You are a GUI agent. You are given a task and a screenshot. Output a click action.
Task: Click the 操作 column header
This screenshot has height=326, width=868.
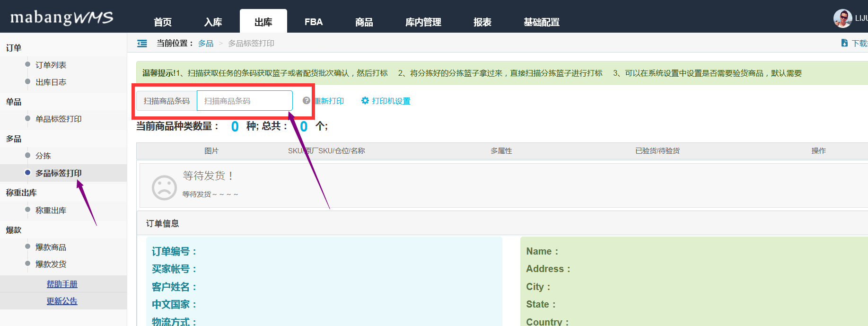click(x=819, y=150)
